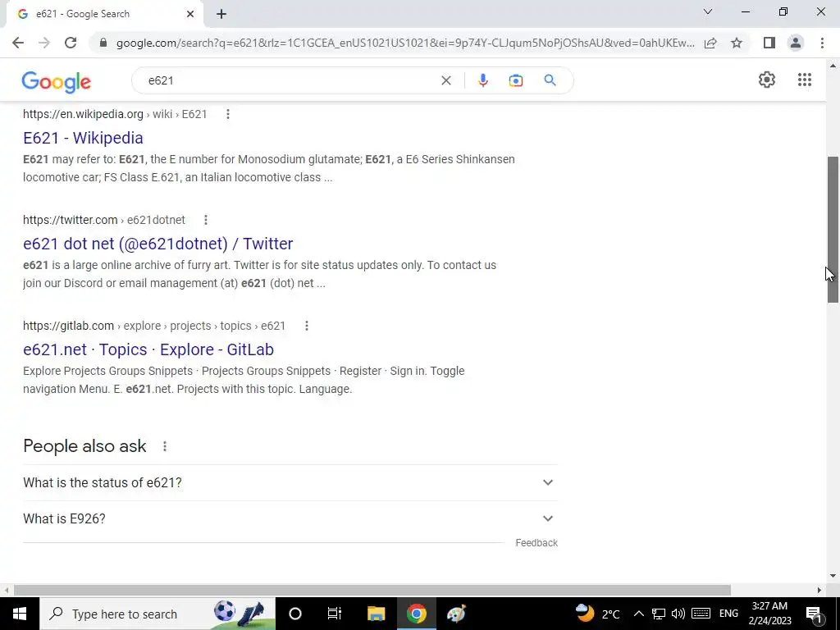840x630 pixels.
Task: Open network status tray icon
Action: (659, 614)
